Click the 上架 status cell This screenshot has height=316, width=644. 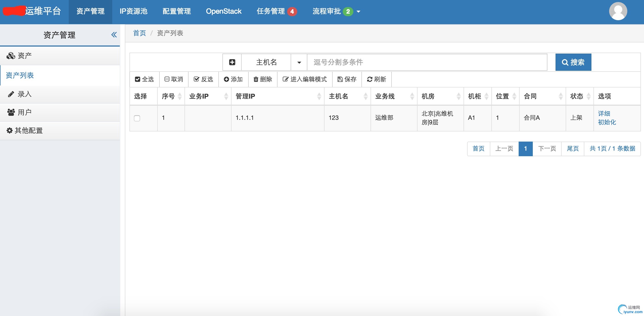(x=580, y=118)
